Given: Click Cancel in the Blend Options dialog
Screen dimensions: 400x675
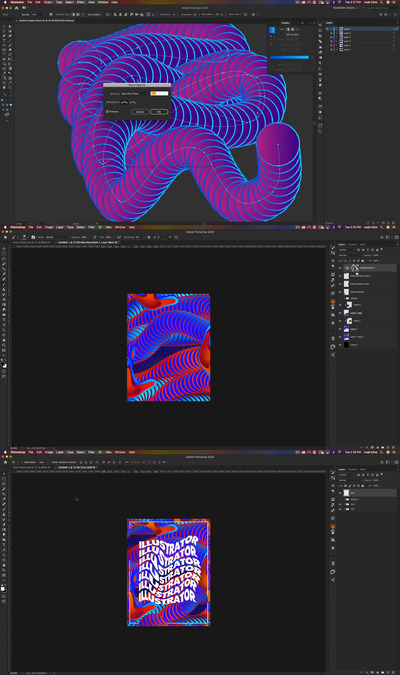Looking at the screenshot, I should tap(140, 112).
